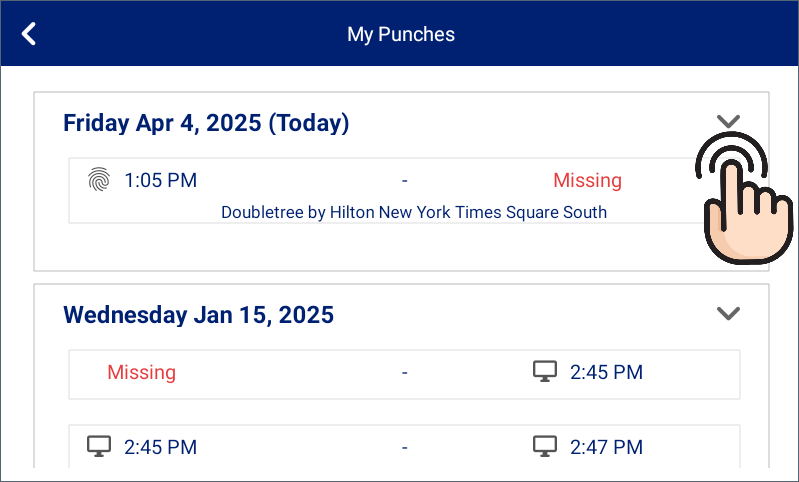Screen dimensions: 799x482
Task: Open the 2:45 PM to 2:47 PM punch row
Action: 404,446
